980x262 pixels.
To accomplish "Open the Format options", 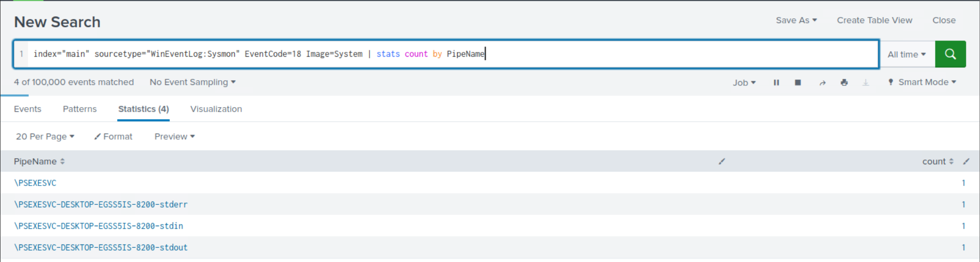I will point(113,136).
